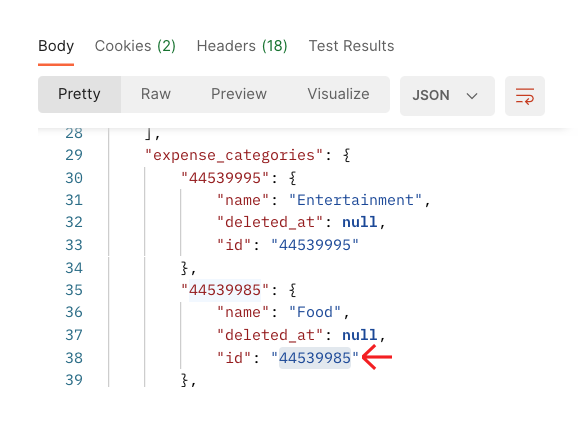Select the Preview view button
This screenshot has width=578, height=430.
(238, 94)
